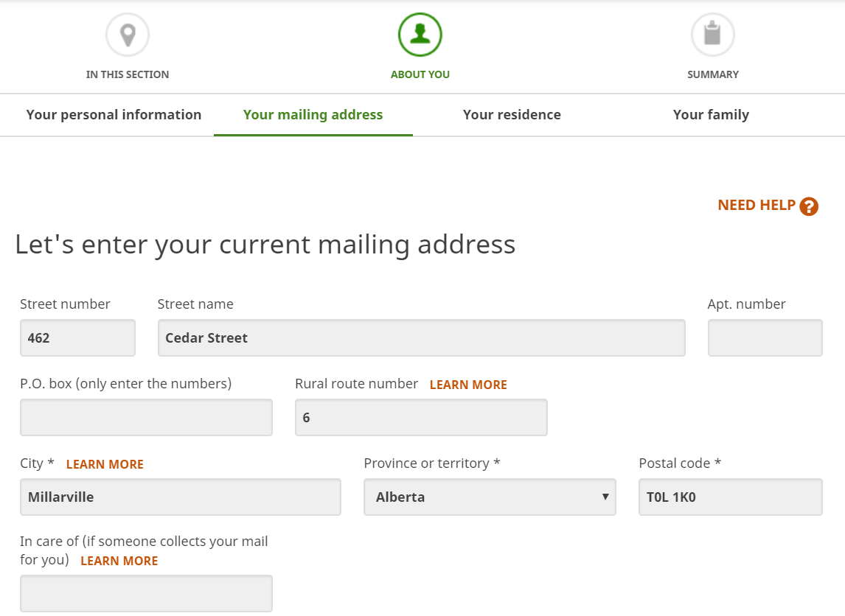Screen dimensions: 845x616
Task: Switch to Your personal information tab
Action: [x=114, y=115]
